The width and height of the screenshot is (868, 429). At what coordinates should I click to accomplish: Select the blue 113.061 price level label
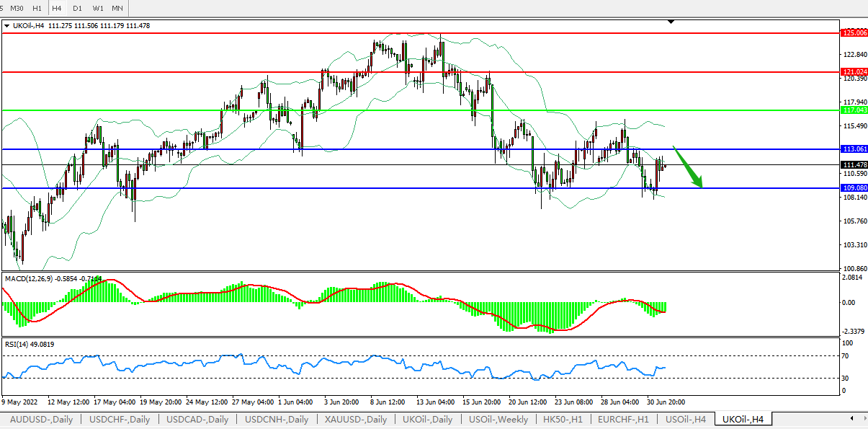tap(854, 149)
